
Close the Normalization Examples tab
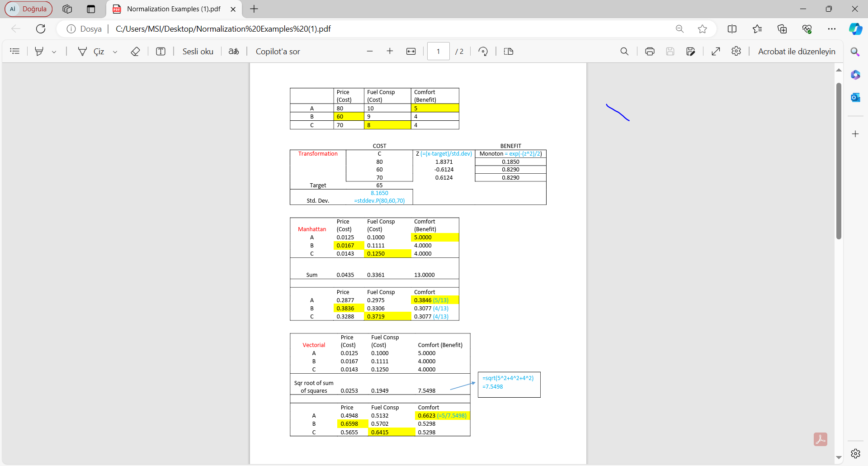[233, 9]
